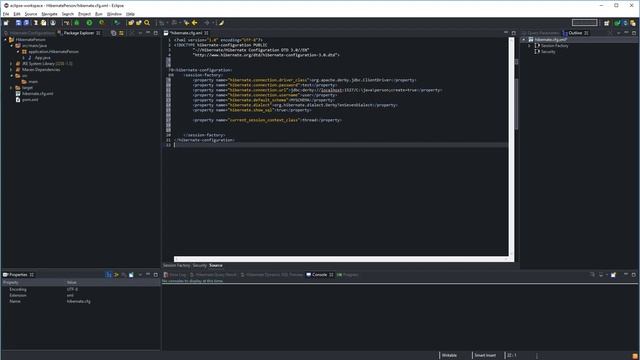Toggle the Pin Editor toolbar icon

click(x=221, y=23)
